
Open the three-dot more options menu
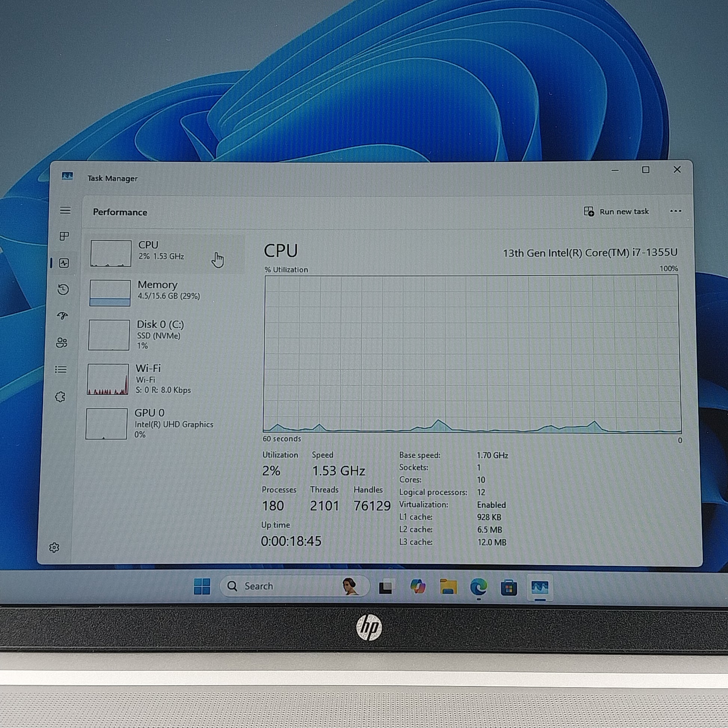676,211
